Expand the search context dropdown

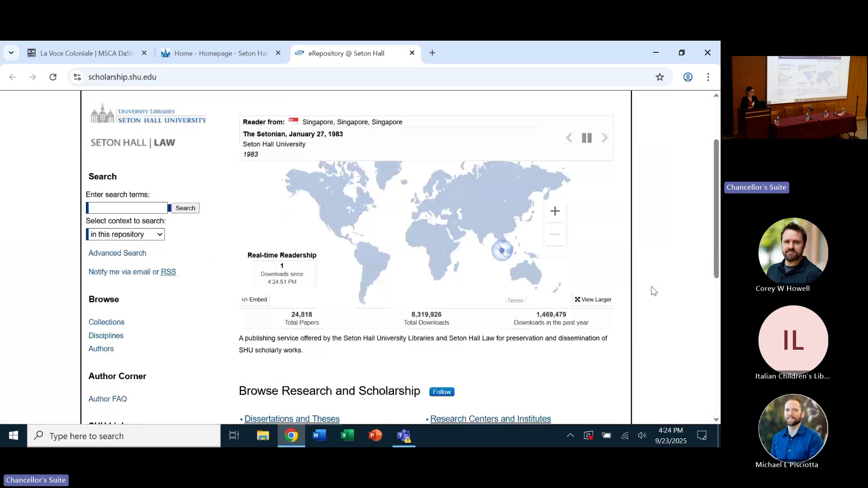point(125,234)
